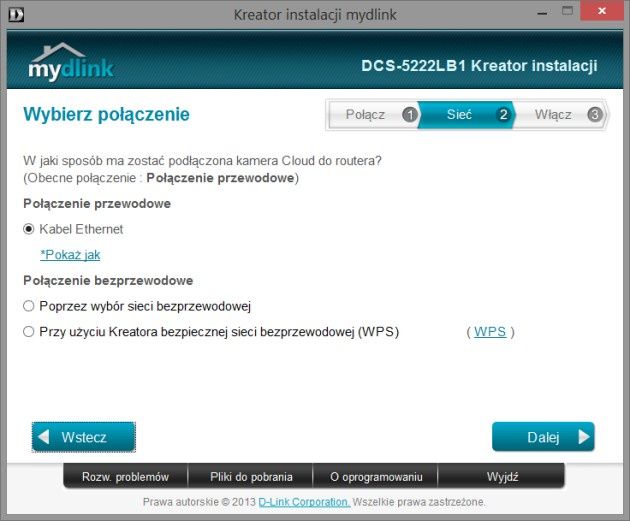Select the Połącz step 1 indicator
This screenshot has width=630, height=521.
[x=374, y=114]
